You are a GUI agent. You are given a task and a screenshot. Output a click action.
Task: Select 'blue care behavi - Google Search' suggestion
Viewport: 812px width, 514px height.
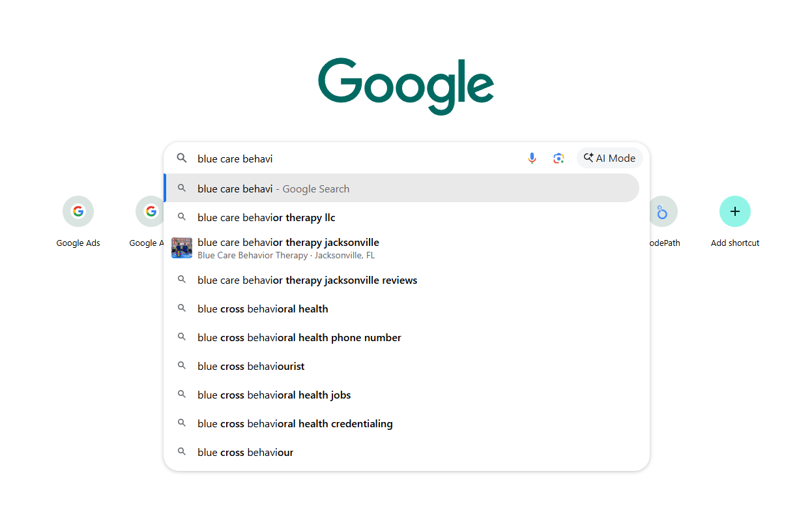pos(401,188)
